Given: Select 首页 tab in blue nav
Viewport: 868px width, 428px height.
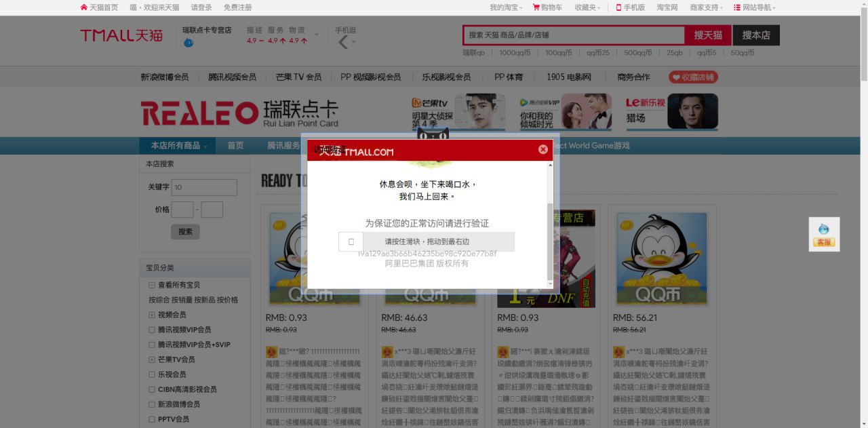Looking at the screenshot, I should (x=235, y=146).
